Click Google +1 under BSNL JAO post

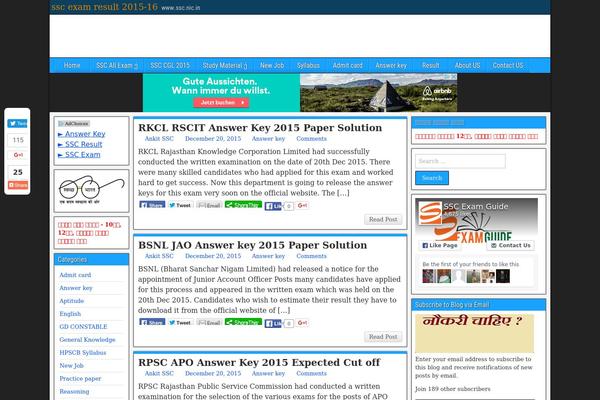(x=302, y=323)
